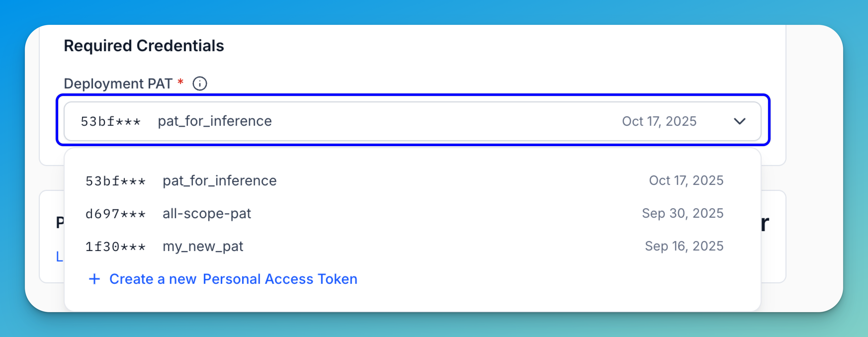Click Oct 17, 2025 in the selected field
The width and height of the screenshot is (868, 337).
click(x=659, y=121)
